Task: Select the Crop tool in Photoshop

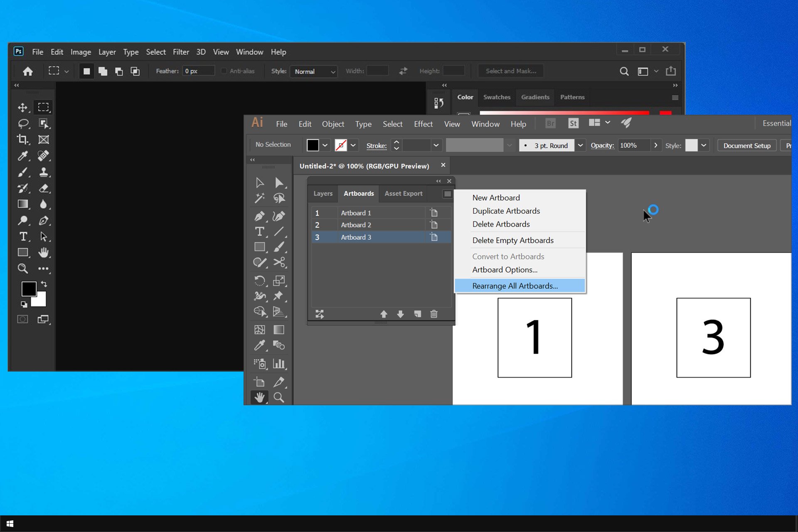Action: (x=22, y=140)
